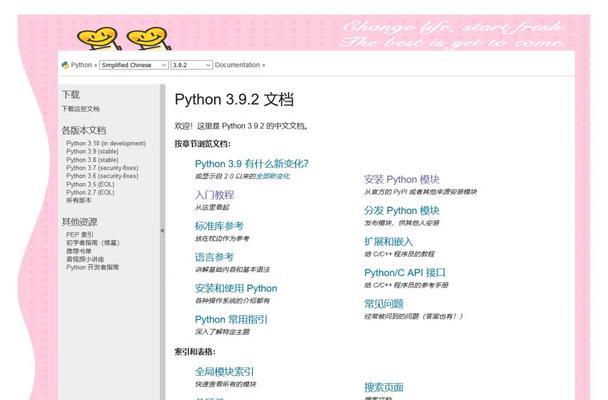Select the Python 3.9.2 文档 page title
The height and width of the screenshot is (400, 608).
click(x=234, y=100)
